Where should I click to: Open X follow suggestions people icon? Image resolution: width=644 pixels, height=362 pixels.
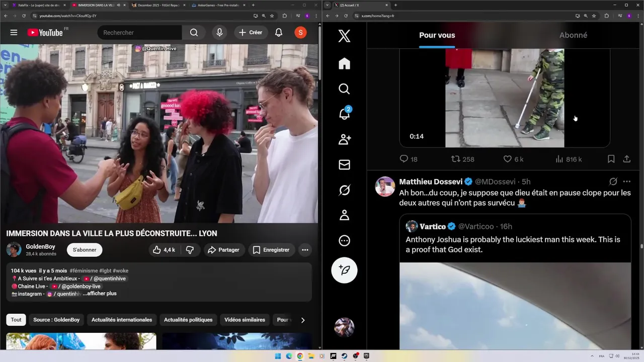pyautogui.click(x=344, y=139)
